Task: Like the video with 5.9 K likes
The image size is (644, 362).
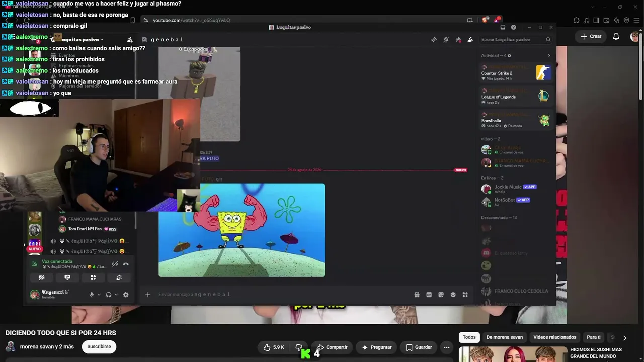Action: (274, 347)
